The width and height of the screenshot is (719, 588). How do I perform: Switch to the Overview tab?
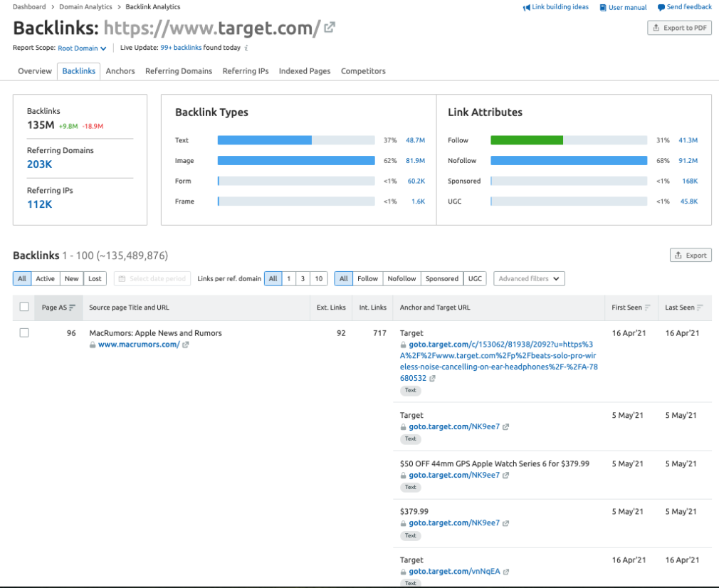[35, 71]
